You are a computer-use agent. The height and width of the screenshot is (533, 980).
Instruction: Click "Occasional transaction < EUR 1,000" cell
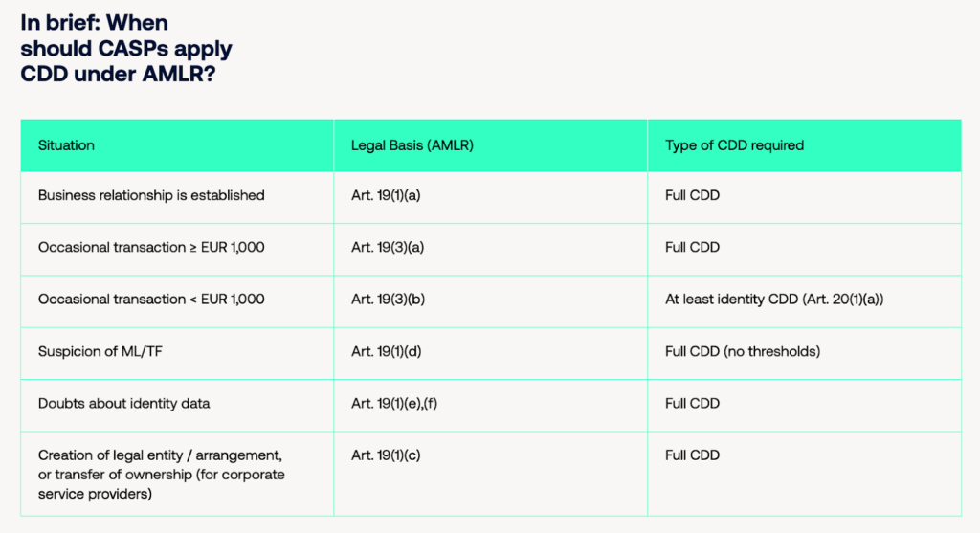pos(151,300)
